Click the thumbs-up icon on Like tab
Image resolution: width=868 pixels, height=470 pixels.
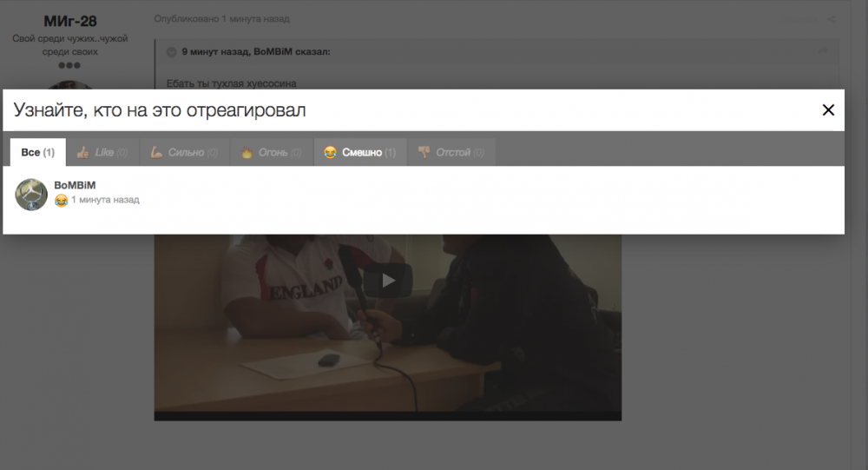point(83,153)
